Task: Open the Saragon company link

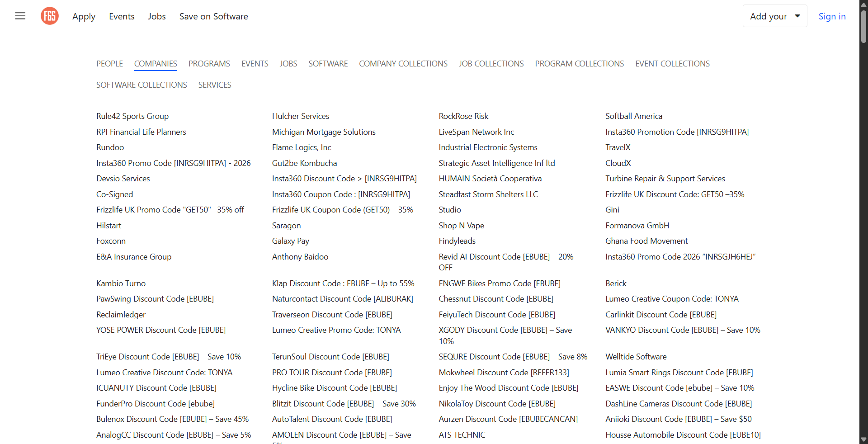Action: pyautogui.click(x=286, y=226)
